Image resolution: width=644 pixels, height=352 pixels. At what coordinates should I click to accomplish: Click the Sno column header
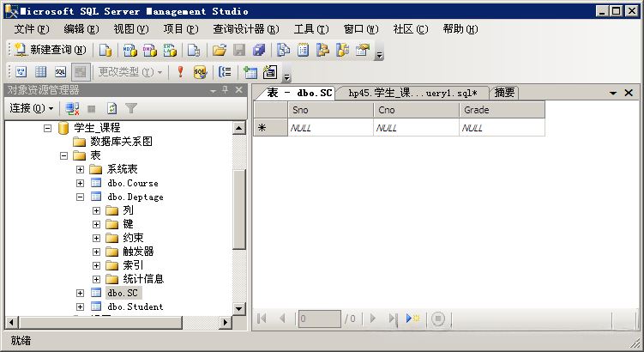pyautogui.click(x=330, y=110)
